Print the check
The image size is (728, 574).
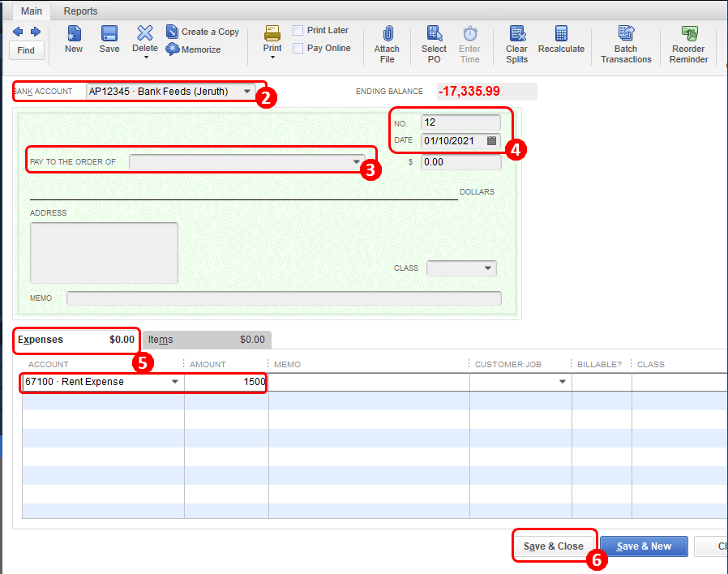pyautogui.click(x=272, y=39)
